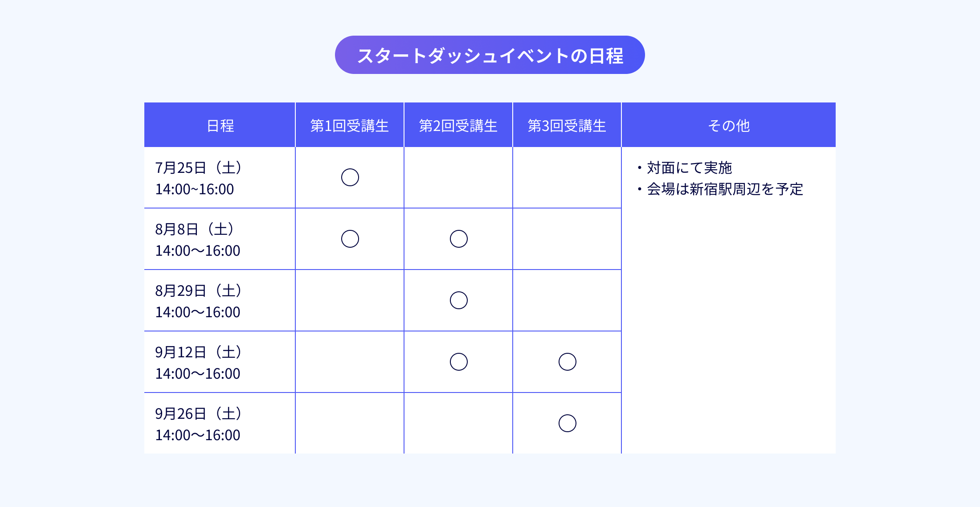Viewport: 980px width, 507px height.
Task: Click the スタートダッシュイベントの日程 title banner
Action: [x=490, y=55]
